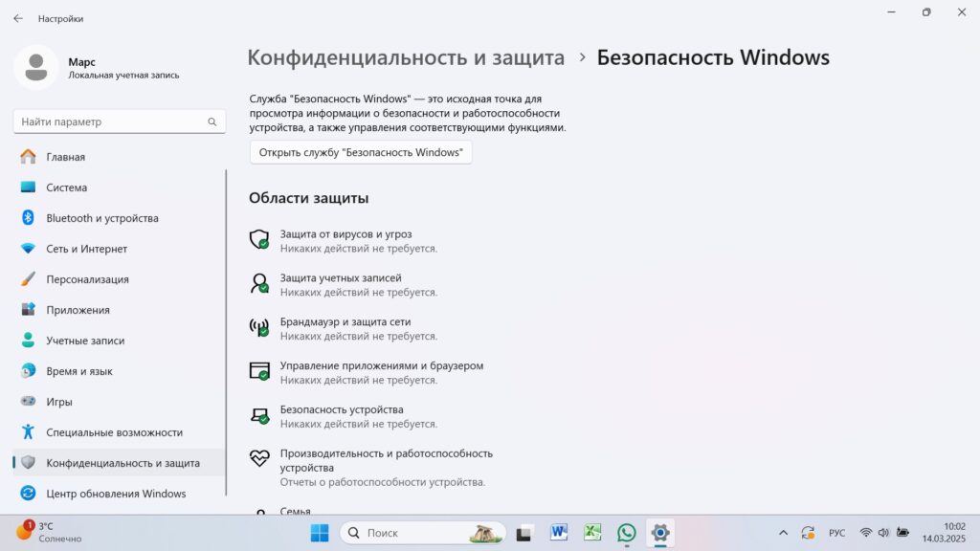Click the Центр обновления Windows refresh icon
This screenshot has height=551, width=980.
28,494
